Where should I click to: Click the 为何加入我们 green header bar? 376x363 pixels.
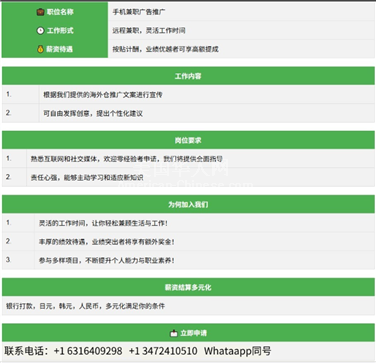coord(188,204)
